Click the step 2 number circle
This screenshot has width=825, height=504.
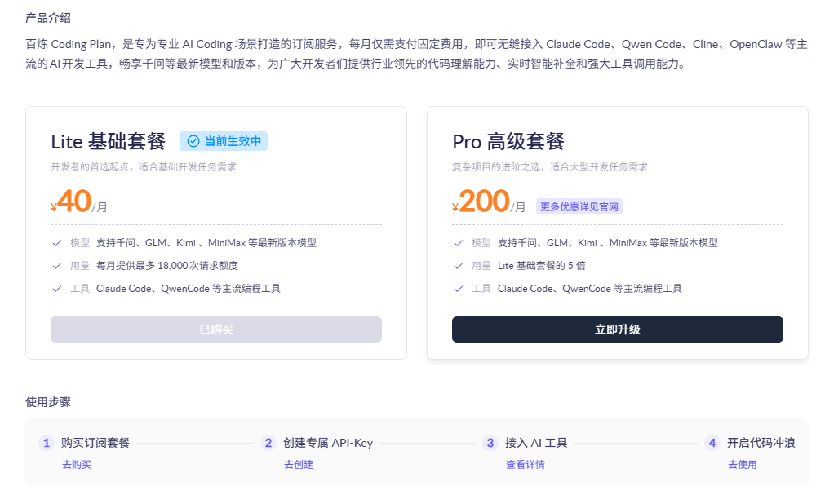point(268,443)
